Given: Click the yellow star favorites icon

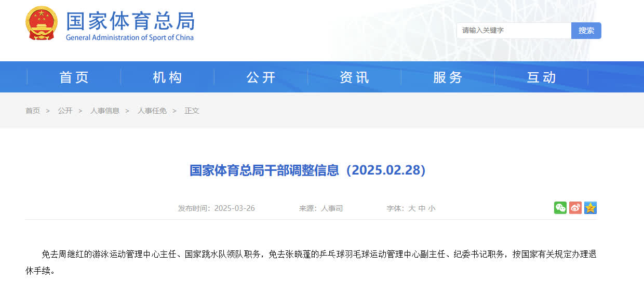Looking at the screenshot, I should [591, 208].
